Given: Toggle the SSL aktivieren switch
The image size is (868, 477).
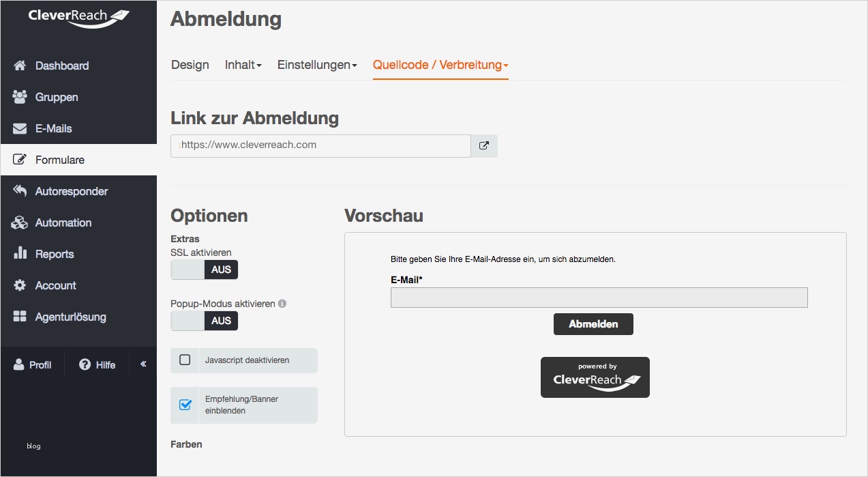Looking at the screenshot, I should (x=204, y=270).
